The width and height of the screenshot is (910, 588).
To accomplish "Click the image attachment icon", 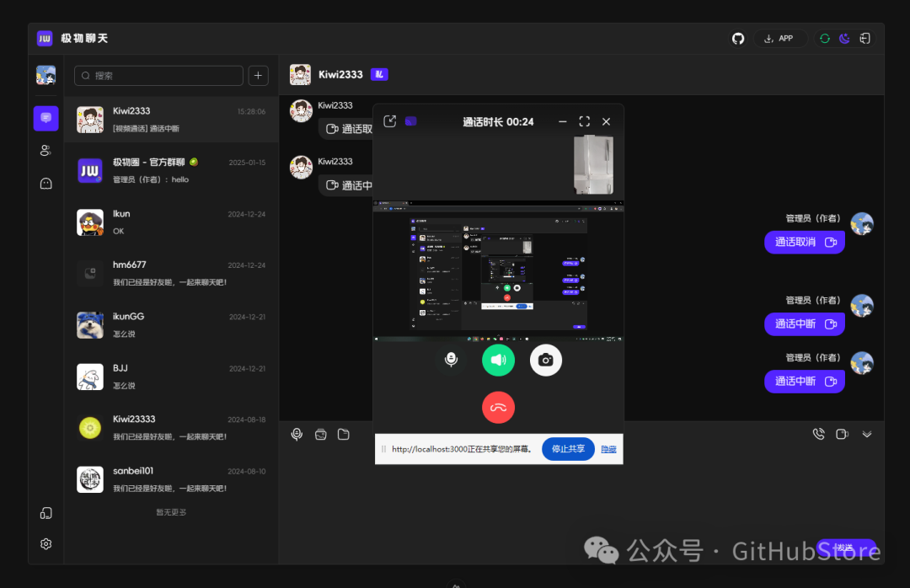I will 320,434.
